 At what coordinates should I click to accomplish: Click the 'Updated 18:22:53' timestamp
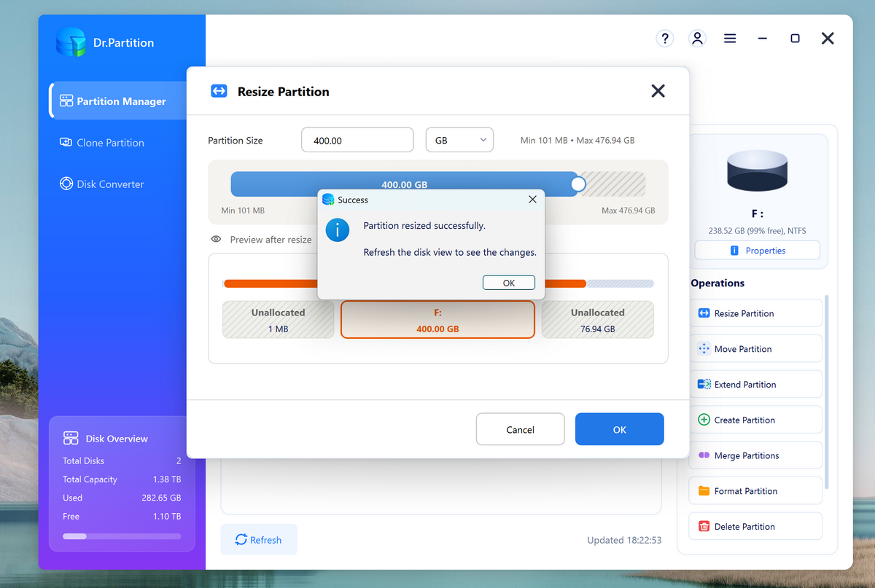tap(624, 540)
